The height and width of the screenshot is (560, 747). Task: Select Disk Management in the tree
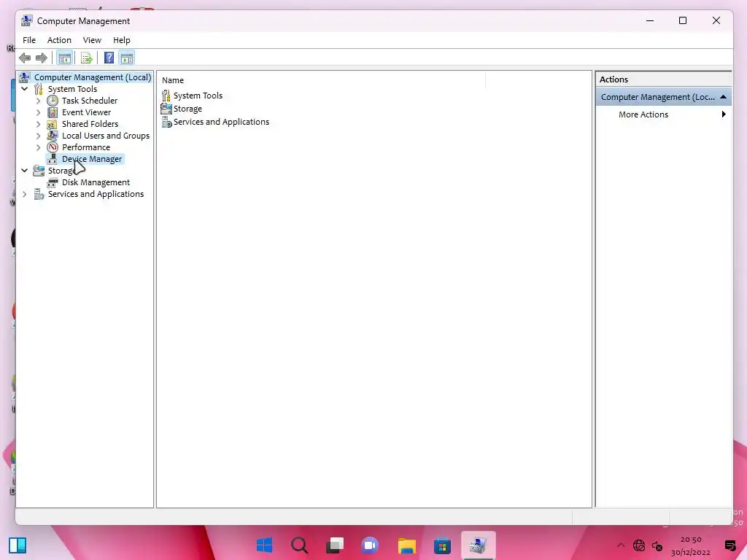(96, 182)
